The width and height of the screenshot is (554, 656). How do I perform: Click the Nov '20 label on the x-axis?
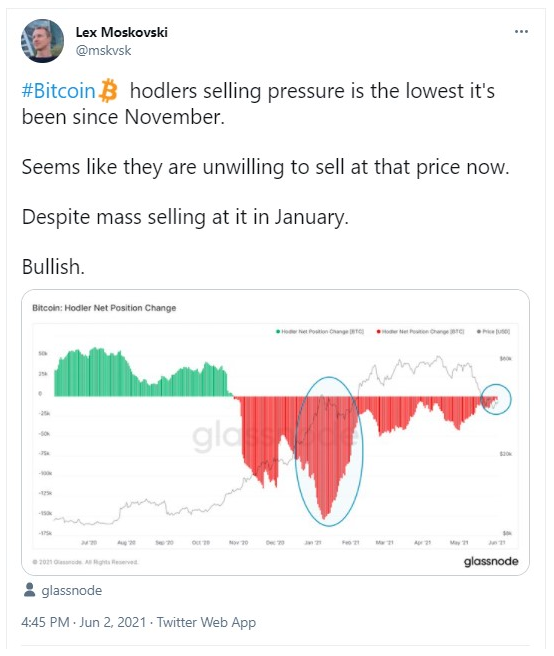(239, 543)
